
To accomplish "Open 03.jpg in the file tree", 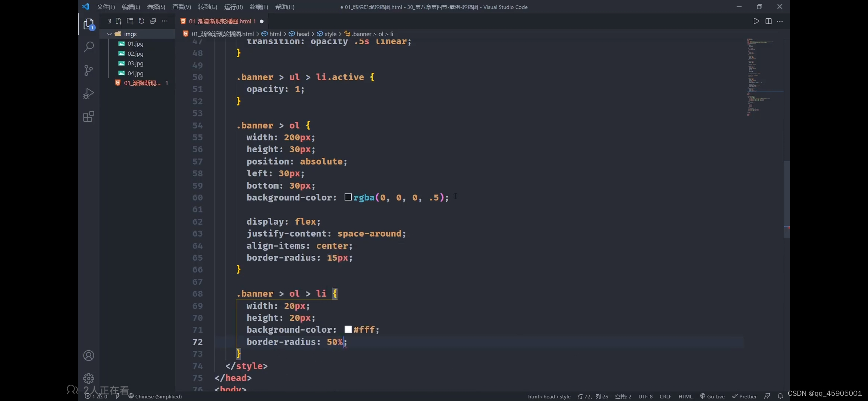I will 135,63.
